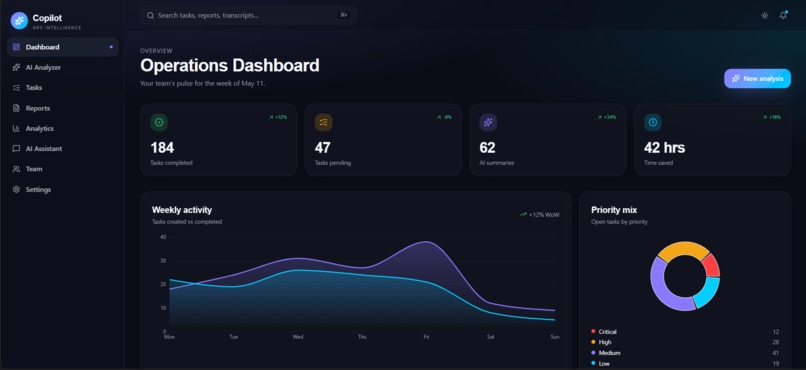Click the purple active dot beside Dashboard
This screenshot has width=806, height=370.
pyautogui.click(x=111, y=47)
